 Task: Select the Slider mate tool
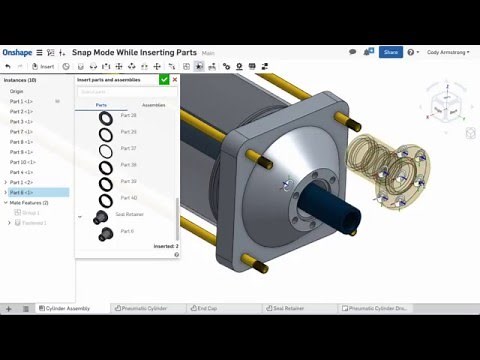(106, 67)
